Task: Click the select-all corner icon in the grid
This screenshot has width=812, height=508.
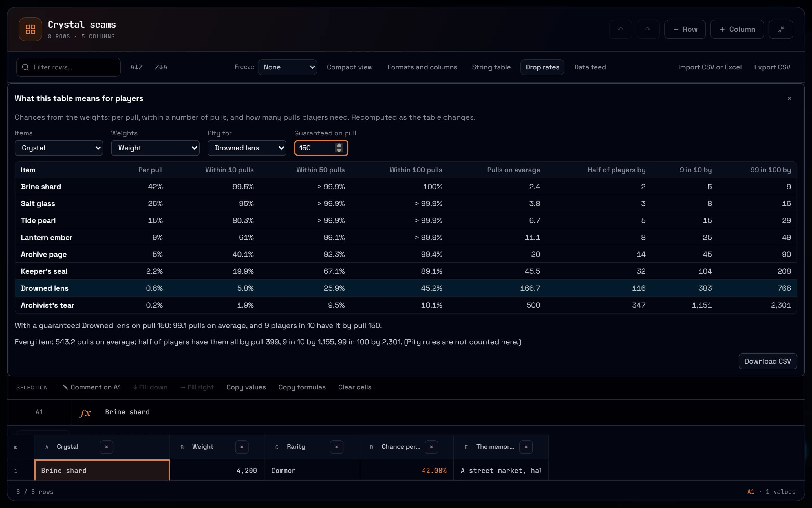Action: click(16, 447)
